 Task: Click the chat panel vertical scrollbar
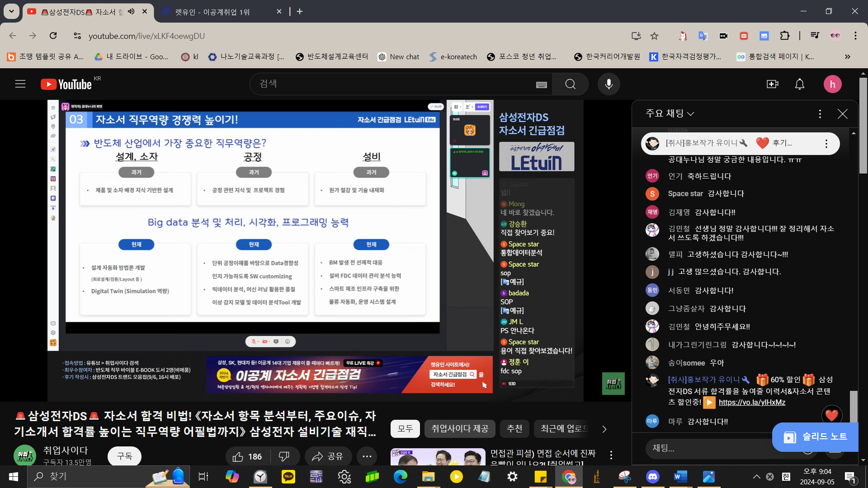[x=853, y=404]
